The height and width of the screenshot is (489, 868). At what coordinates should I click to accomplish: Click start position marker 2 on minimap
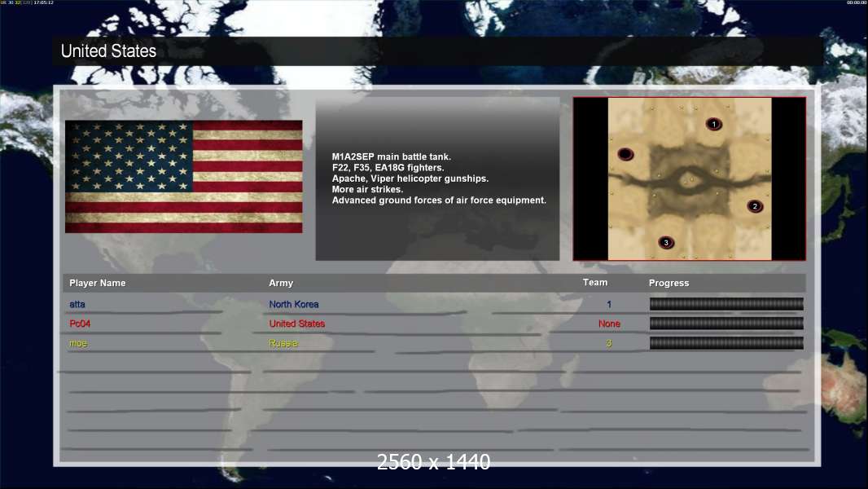pos(755,206)
